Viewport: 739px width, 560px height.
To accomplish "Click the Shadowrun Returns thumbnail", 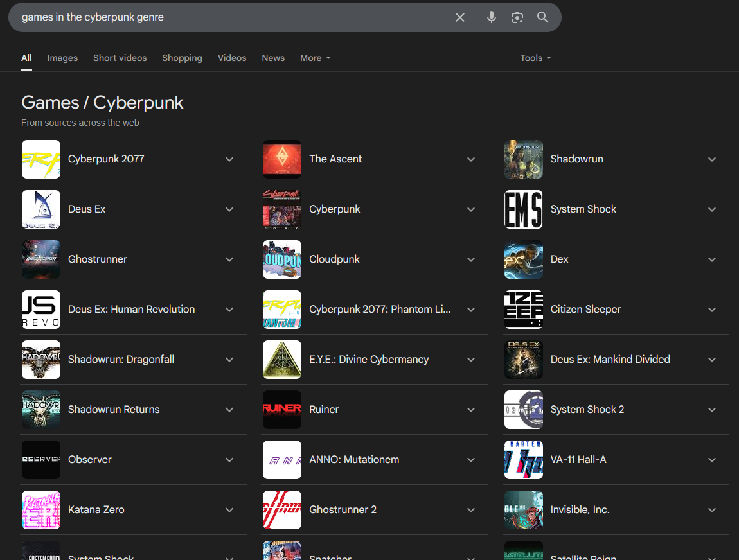I will [x=41, y=410].
